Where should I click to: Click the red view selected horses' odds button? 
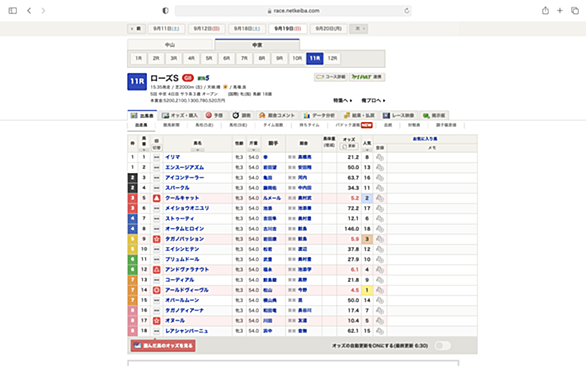pos(163,346)
